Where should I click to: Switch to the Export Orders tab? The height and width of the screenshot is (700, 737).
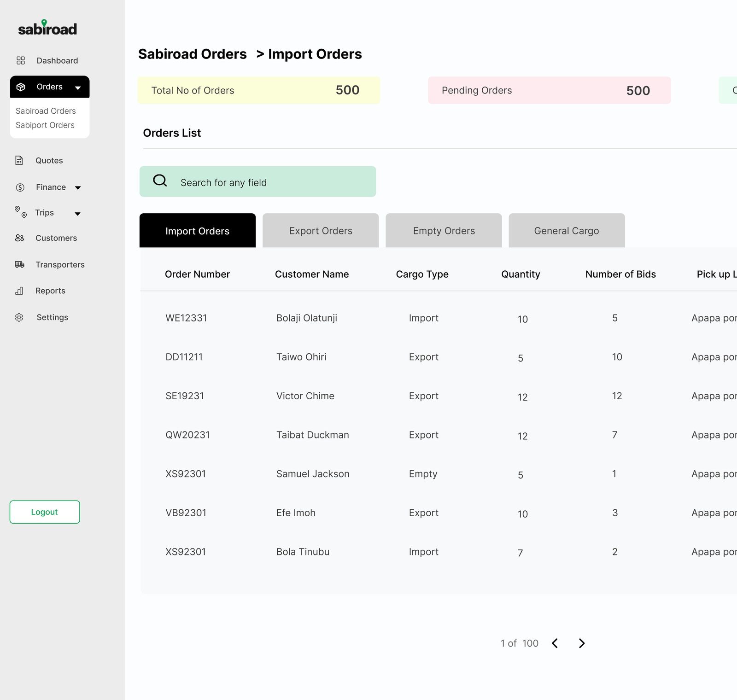pos(321,230)
